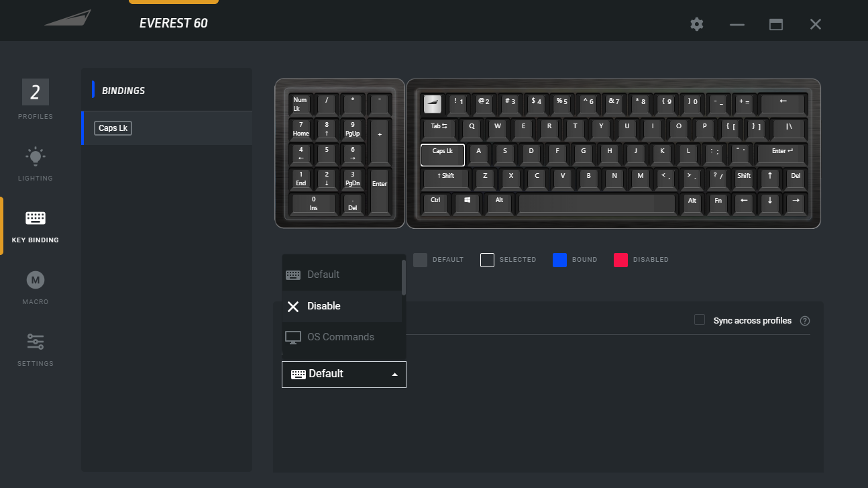The width and height of the screenshot is (868, 488).
Task: Select the numpad 7 Home key
Action: point(301,129)
